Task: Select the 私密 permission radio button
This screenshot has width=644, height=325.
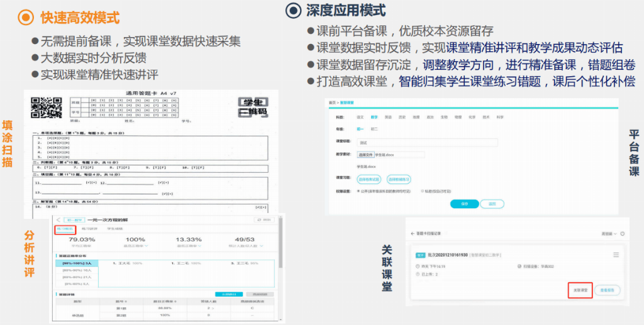Action: [x=422, y=190]
